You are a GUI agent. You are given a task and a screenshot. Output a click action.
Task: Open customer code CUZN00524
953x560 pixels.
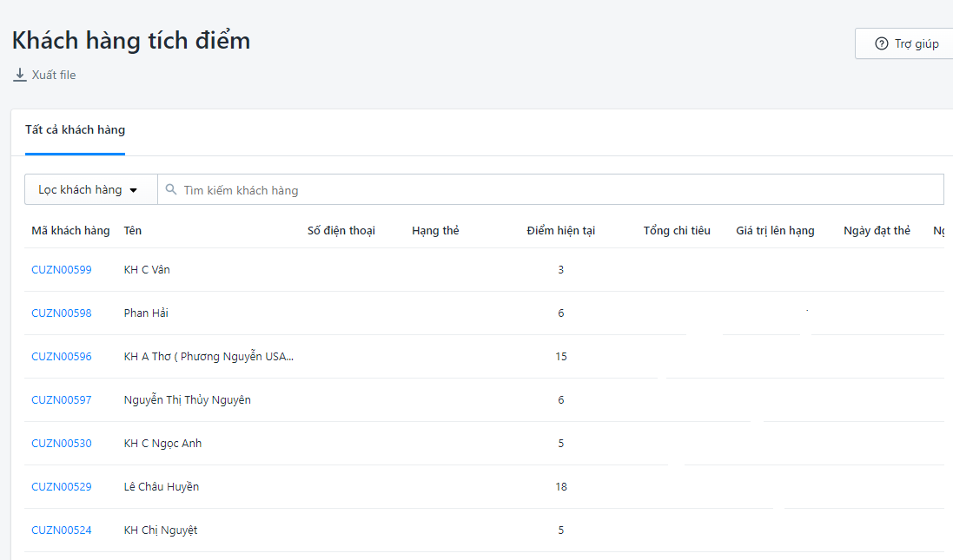point(61,530)
